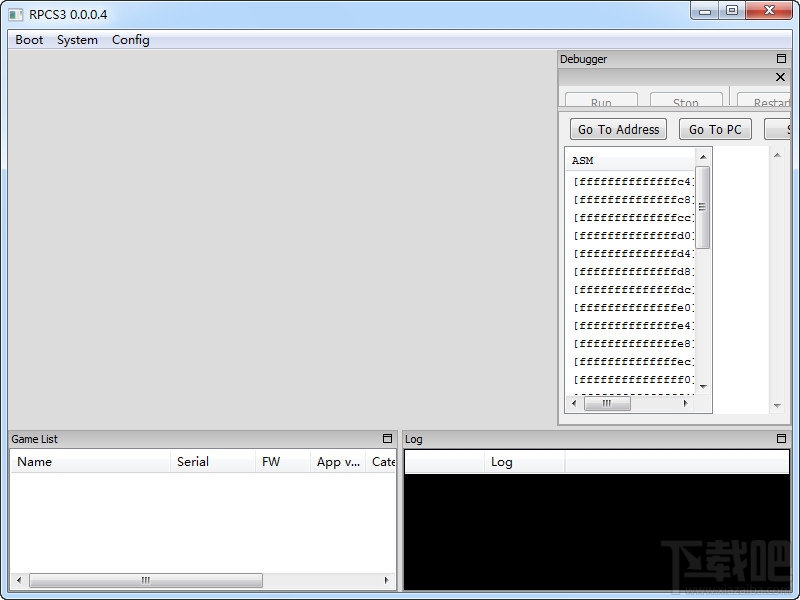Viewport: 800px width, 600px height.
Task: Click ASM list horizontal scrollbar thumb
Action: click(x=607, y=403)
